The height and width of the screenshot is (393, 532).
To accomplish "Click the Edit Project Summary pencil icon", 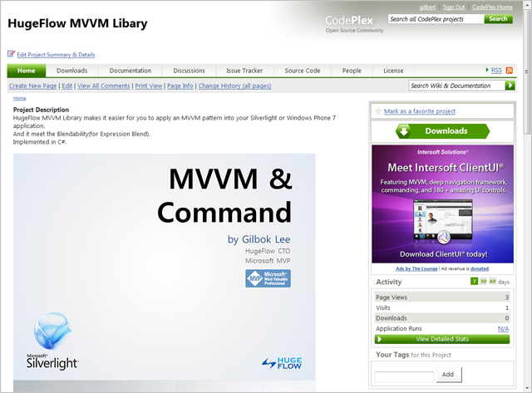I will [x=11, y=53].
